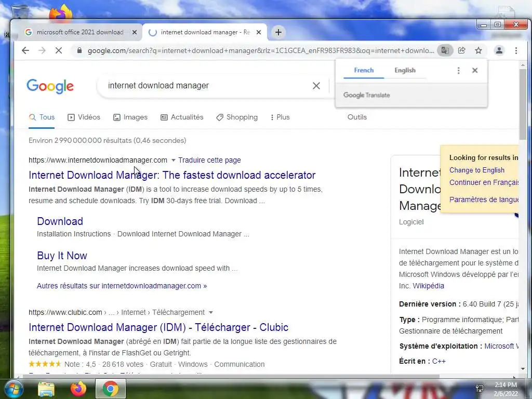Click the vertical scrollbar thumb
This screenshot has width=532, height=399.
(523, 103)
